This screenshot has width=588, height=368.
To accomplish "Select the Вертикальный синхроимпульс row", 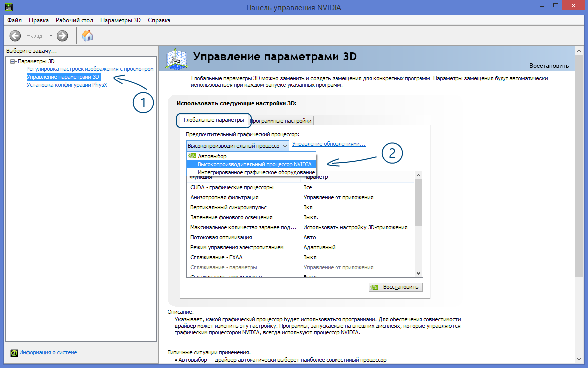I will (301, 207).
